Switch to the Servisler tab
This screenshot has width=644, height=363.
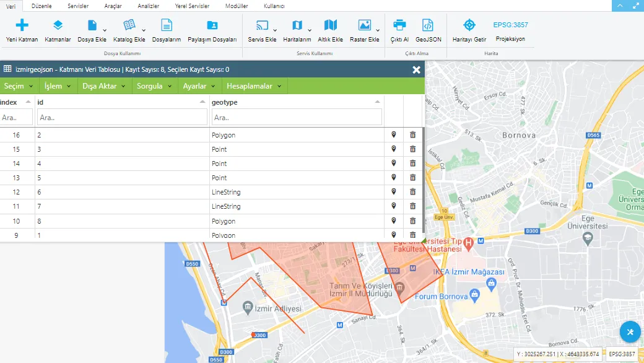point(78,6)
